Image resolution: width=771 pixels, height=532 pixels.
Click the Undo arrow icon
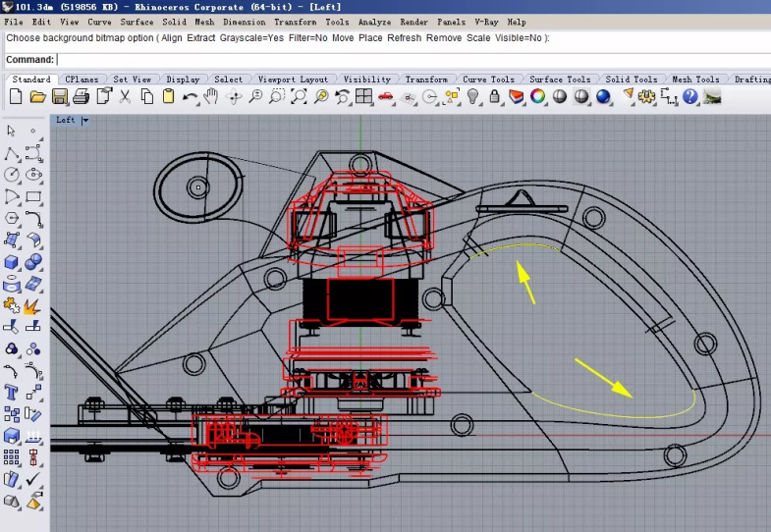coord(191,96)
